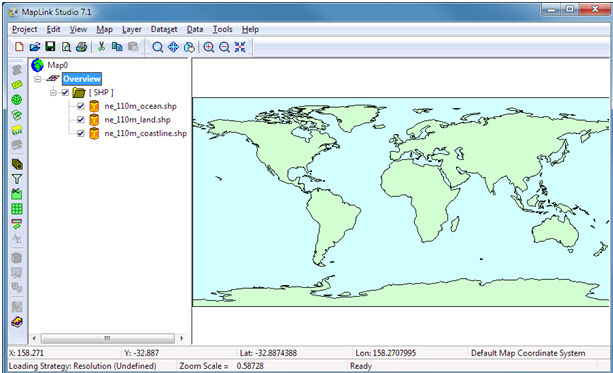
Task: Uncheck ne_110m_coastline.shp checkbox
Action: [81, 133]
